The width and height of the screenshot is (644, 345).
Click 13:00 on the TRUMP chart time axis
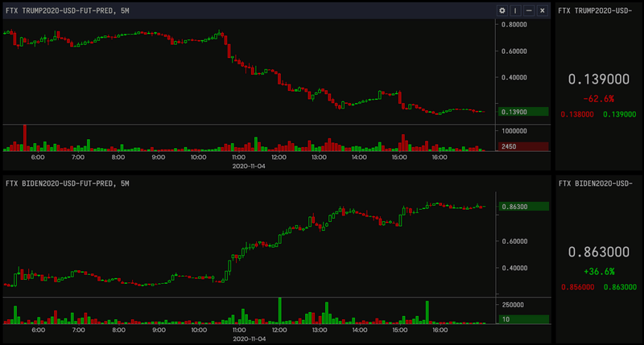pos(319,158)
